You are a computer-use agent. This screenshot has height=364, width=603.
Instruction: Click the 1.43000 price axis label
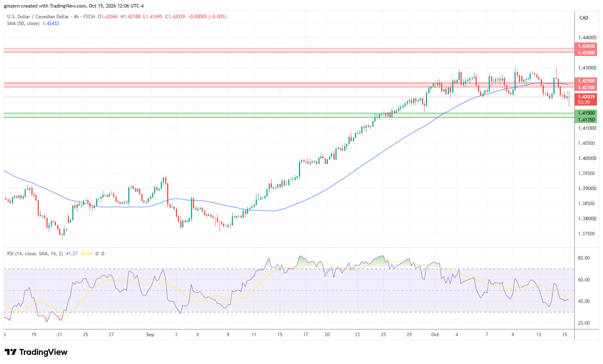pos(587,68)
